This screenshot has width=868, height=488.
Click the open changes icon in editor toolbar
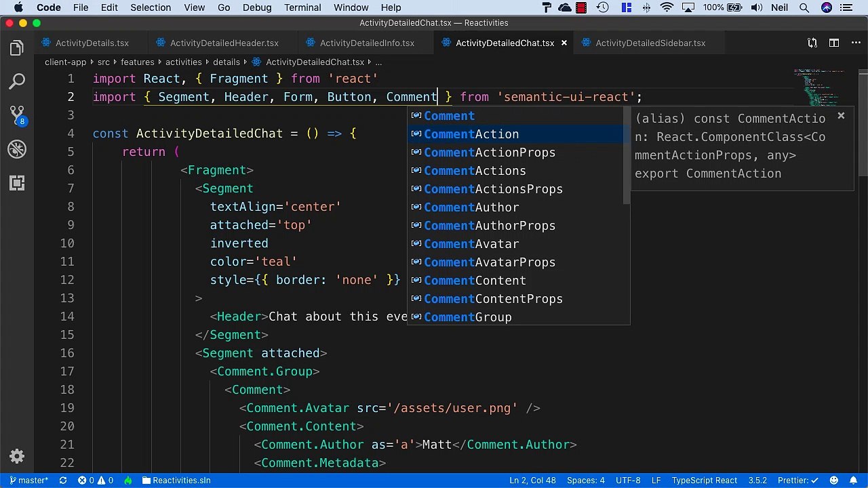click(812, 43)
